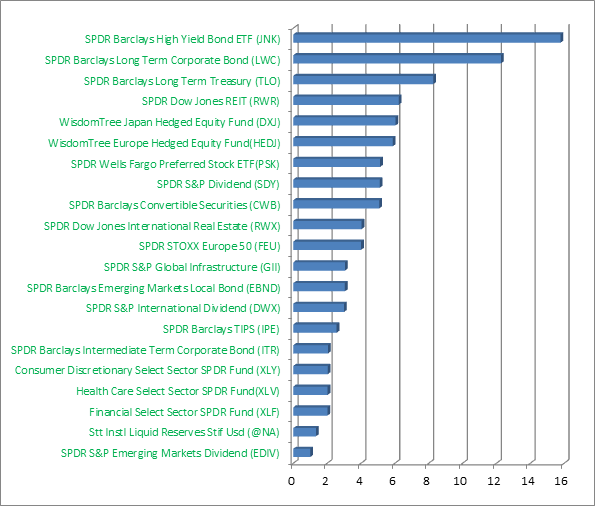
Task: Click the Consumer Discretionary Select Sector SPDR Fund (XLY) label
Action: click(x=148, y=370)
